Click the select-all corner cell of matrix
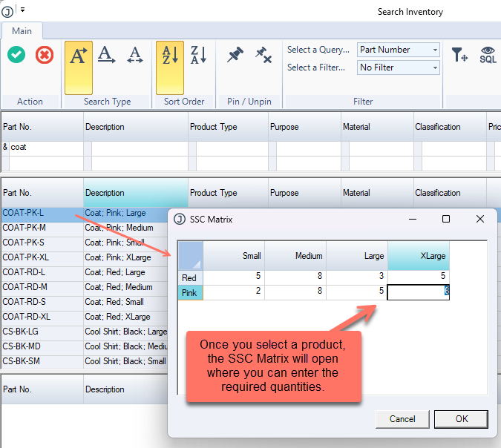The height and width of the screenshot is (448, 501). (x=191, y=256)
